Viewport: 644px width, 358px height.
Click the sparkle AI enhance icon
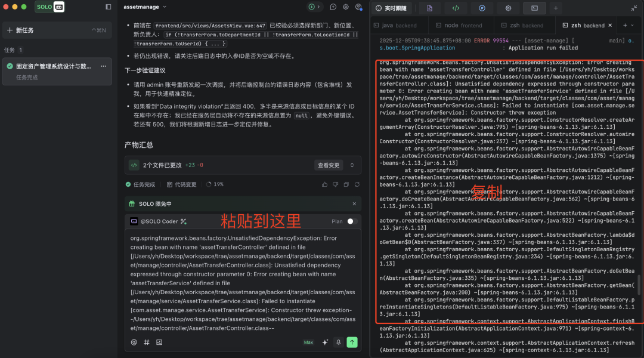coord(324,342)
